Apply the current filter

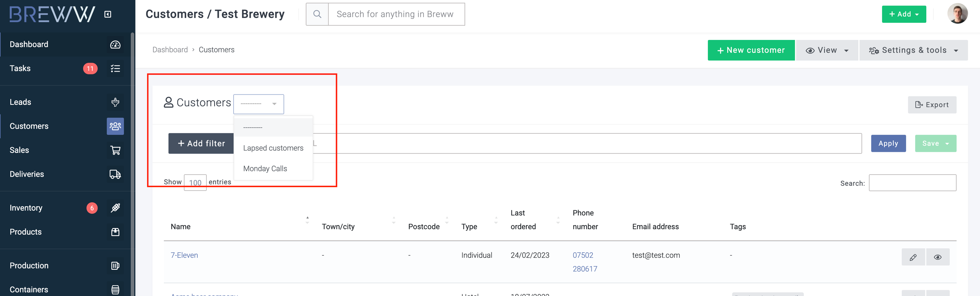click(x=888, y=143)
